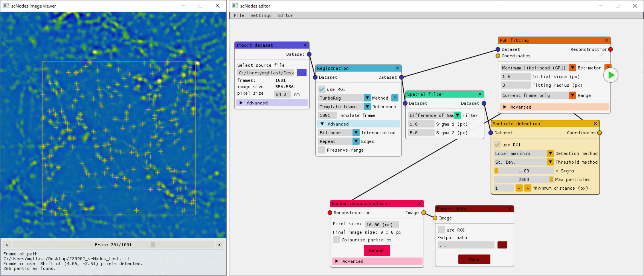Click the Registration Method help question icon
The height and width of the screenshot is (276, 644).
[395, 98]
